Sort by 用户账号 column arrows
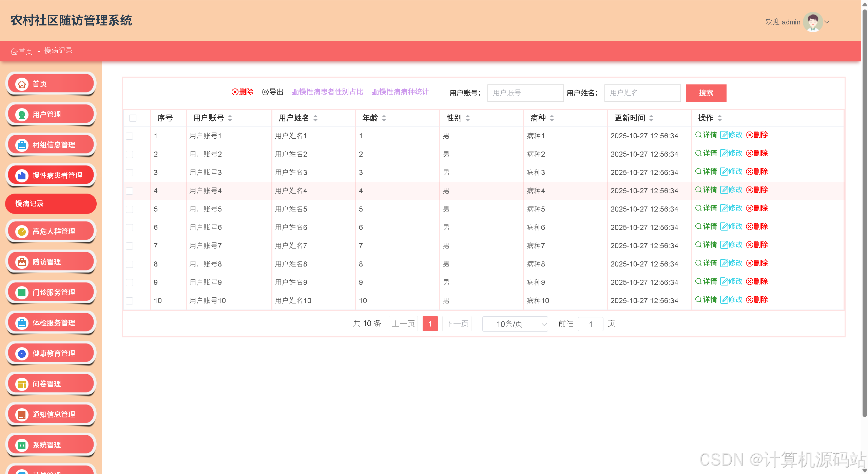This screenshot has height=474, width=868. pos(230,118)
